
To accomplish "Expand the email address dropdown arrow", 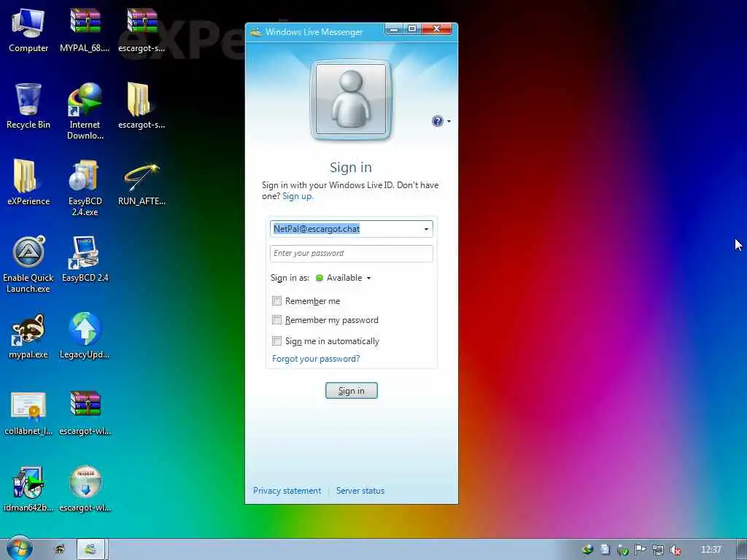I will [x=426, y=229].
